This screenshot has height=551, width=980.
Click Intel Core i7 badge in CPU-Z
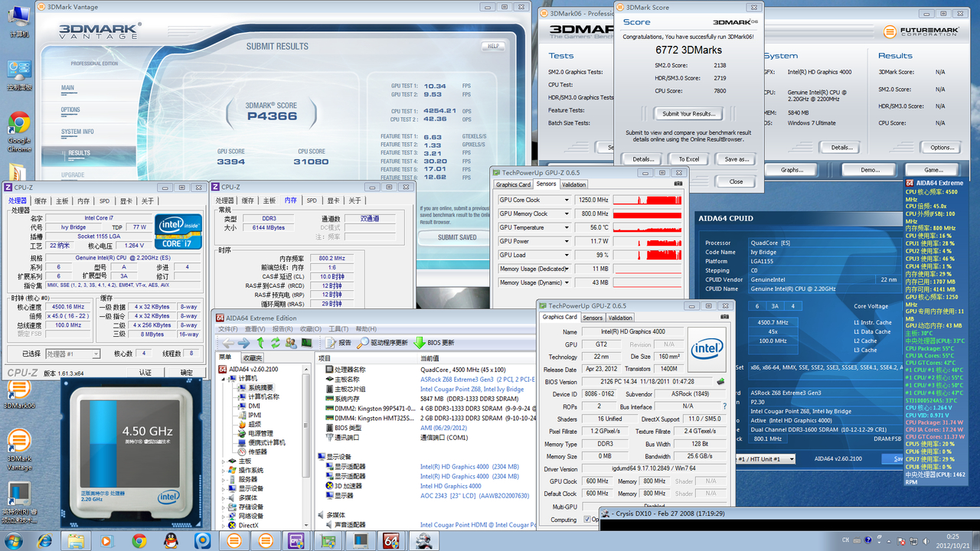tap(178, 232)
